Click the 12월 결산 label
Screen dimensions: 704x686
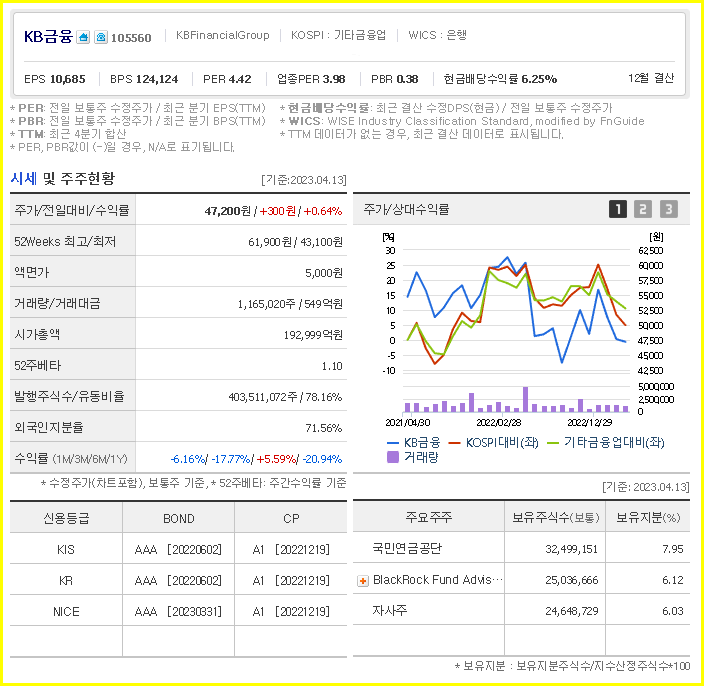(x=651, y=78)
